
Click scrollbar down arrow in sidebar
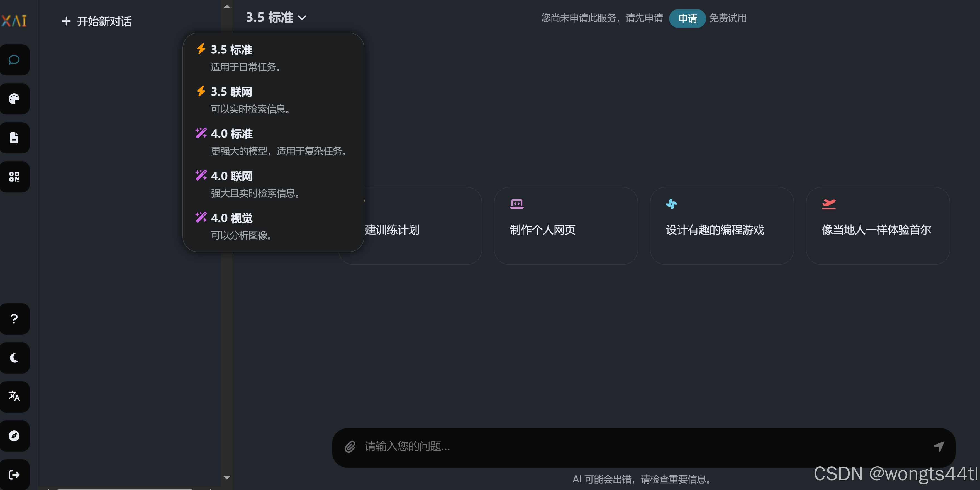[x=227, y=477]
